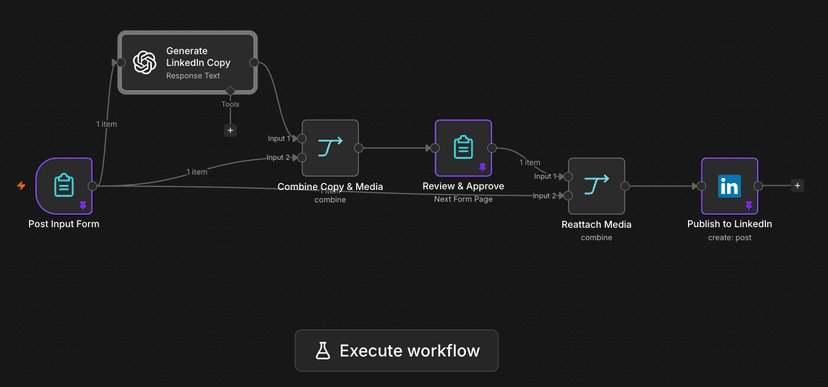
Task: Select the Reattach Media merge node icon
Action: pos(597,186)
